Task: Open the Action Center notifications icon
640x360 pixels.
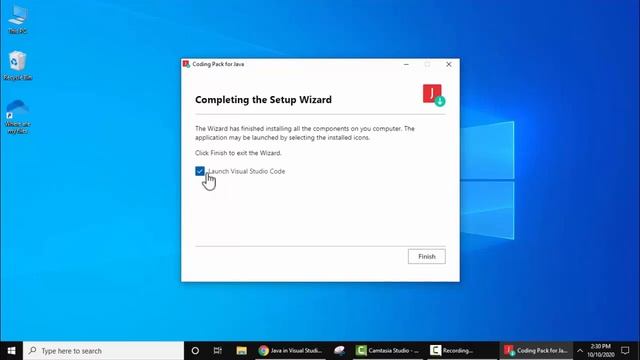Action: pyautogui.click(x=625, y=351)
